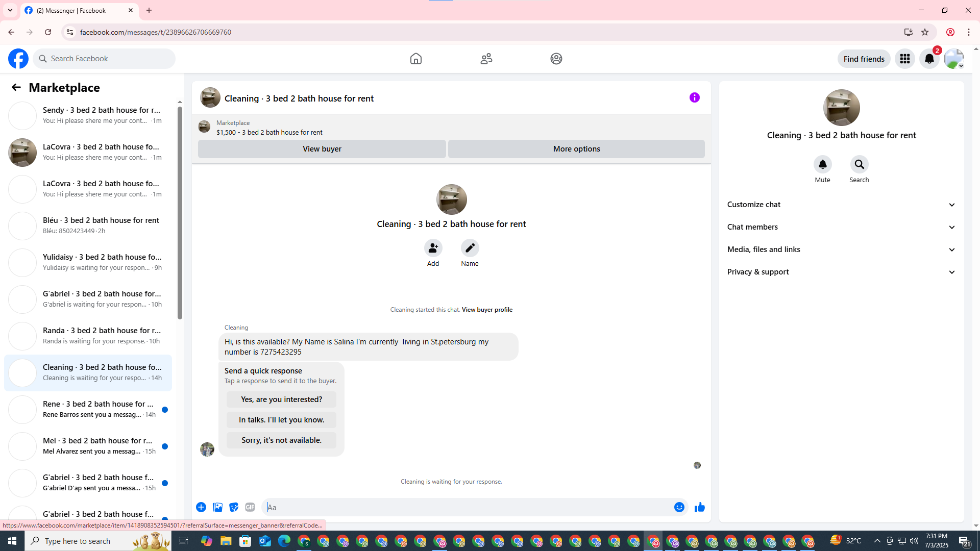Click the thumbs-up like icon
This screenshot has height=551, width=980.
pos(699,507)
